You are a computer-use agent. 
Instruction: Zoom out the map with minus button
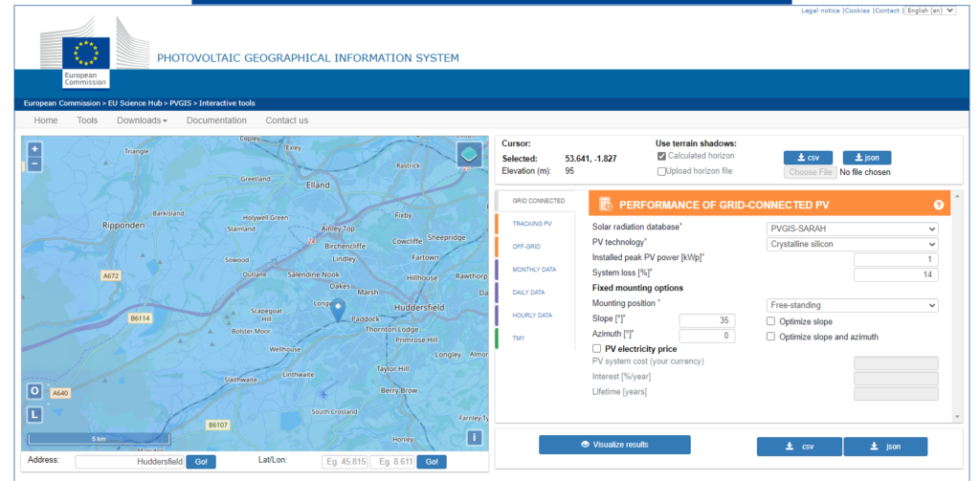click(34, 164)
